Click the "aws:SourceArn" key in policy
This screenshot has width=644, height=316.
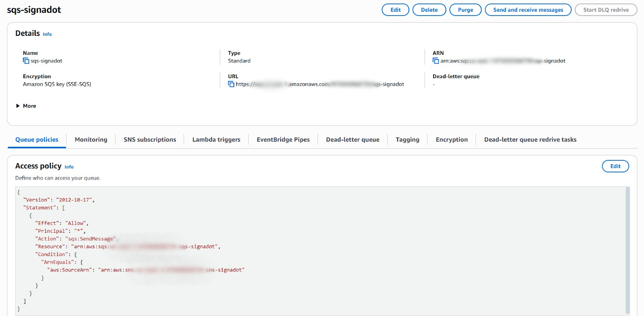click(69, 270)
